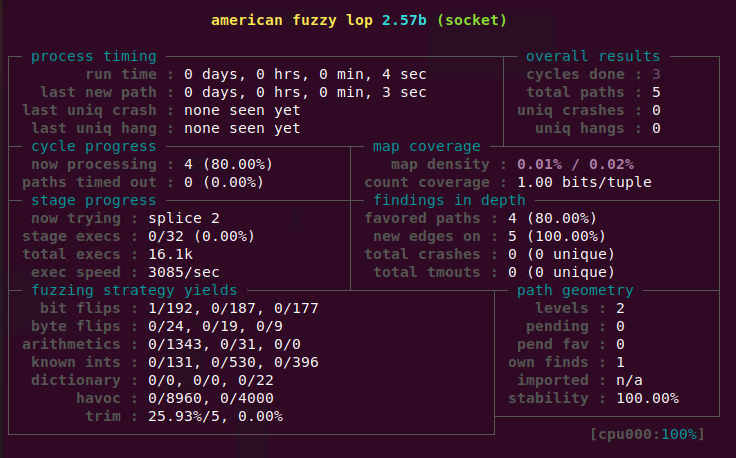Screen dimensions: 736x458
Task: Click map density value '0.01% / 0.02%'
Action: click(575, 164)
